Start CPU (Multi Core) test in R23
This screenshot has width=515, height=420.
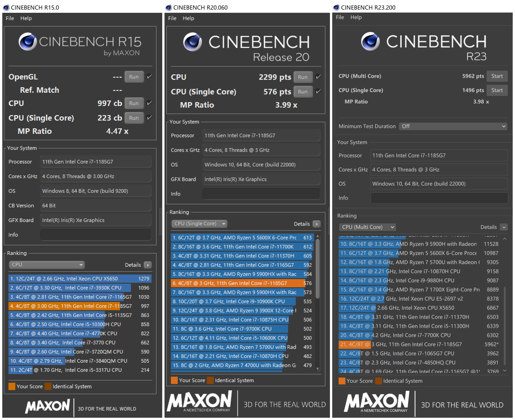[x=497, y=76]
